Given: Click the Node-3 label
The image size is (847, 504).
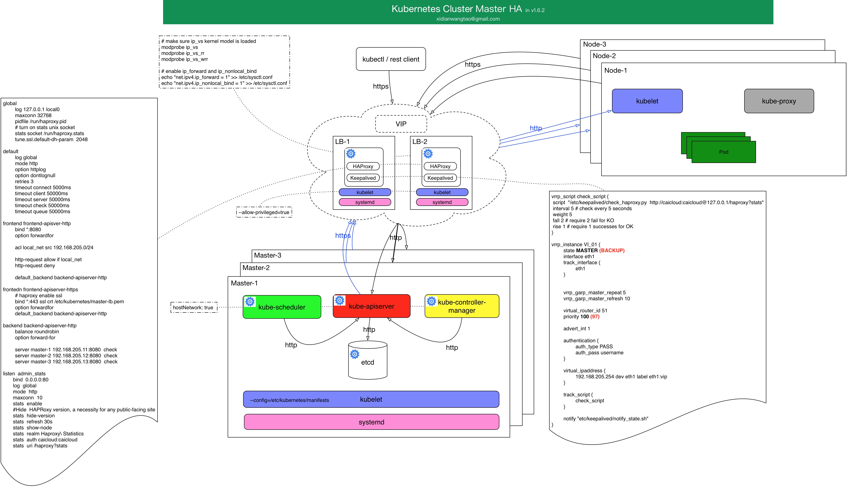Looking at the screenshot, I should 594,44.
